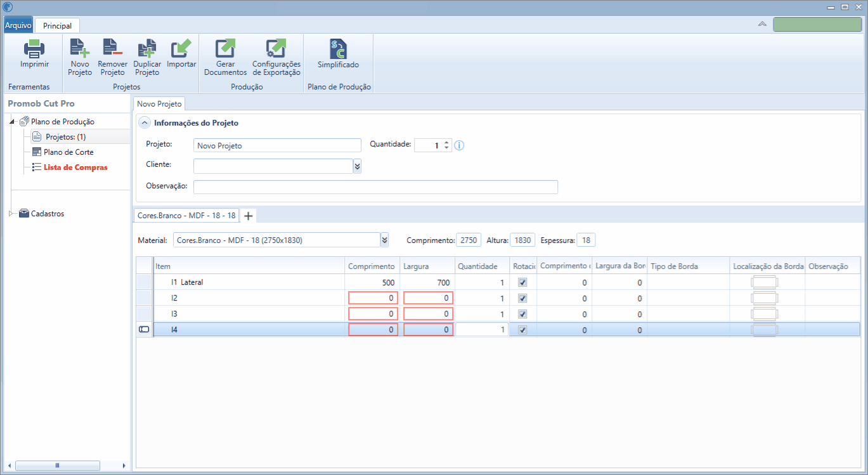The height and width of the screenshot is (475, 868).
Task: Switch to the Principal ribbon tab
Action: (57, 26)
